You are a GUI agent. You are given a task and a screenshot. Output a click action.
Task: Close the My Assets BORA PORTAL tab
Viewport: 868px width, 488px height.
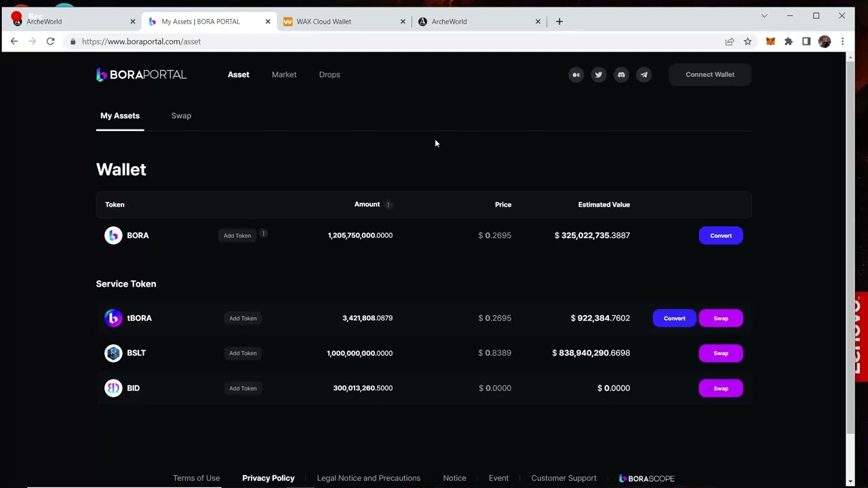268,22
